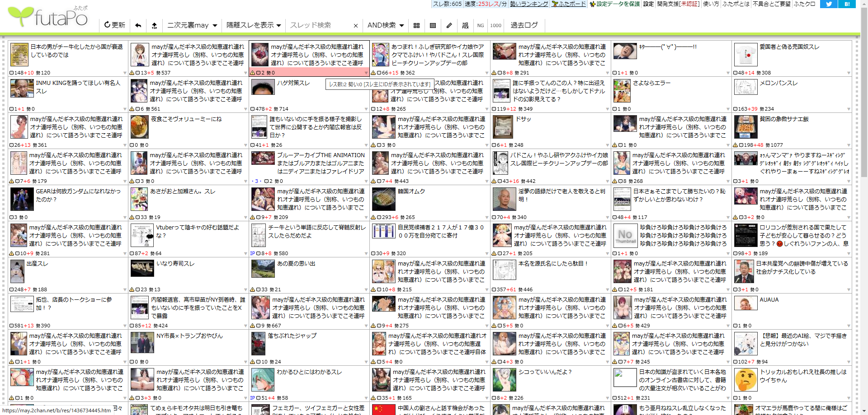Open the ハゲ対策スレ thread thumbnail

pyautogui.click(x=263, y=87)
